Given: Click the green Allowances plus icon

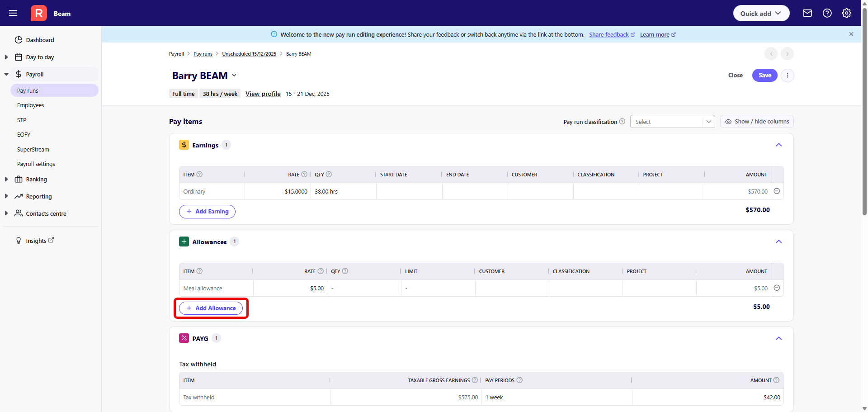Looking at the screenshot, I should click(x=184, y=242).
